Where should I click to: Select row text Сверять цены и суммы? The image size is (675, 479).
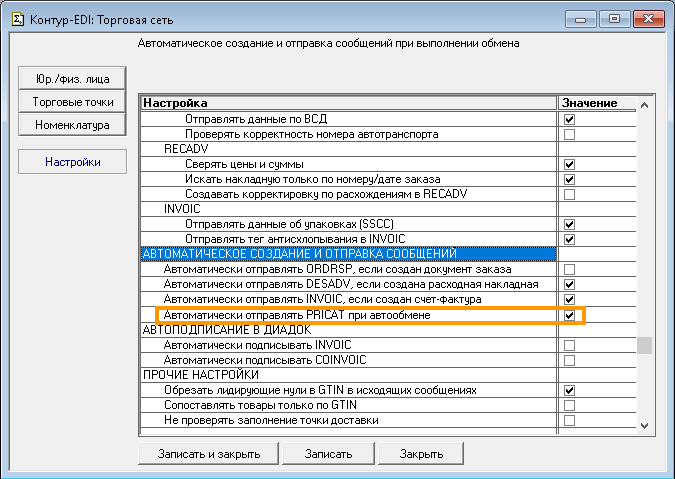tap(244, 164)
